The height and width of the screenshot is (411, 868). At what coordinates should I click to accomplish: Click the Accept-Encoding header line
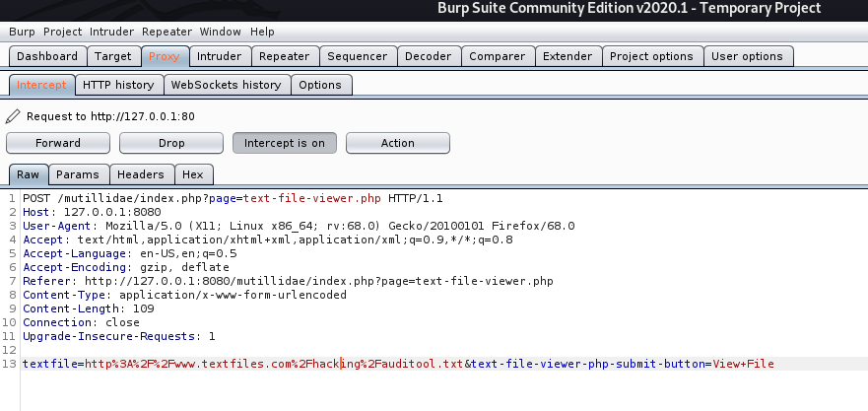[x=126, y=267]
